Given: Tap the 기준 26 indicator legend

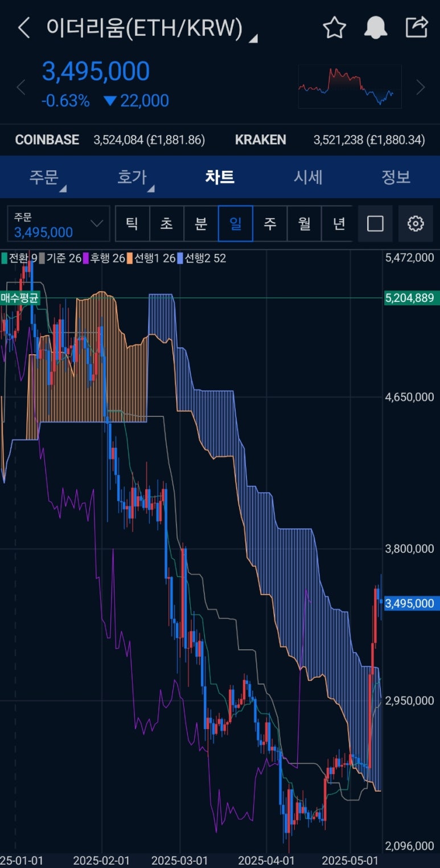Looking at the screenshot, I should coord(60,258).
